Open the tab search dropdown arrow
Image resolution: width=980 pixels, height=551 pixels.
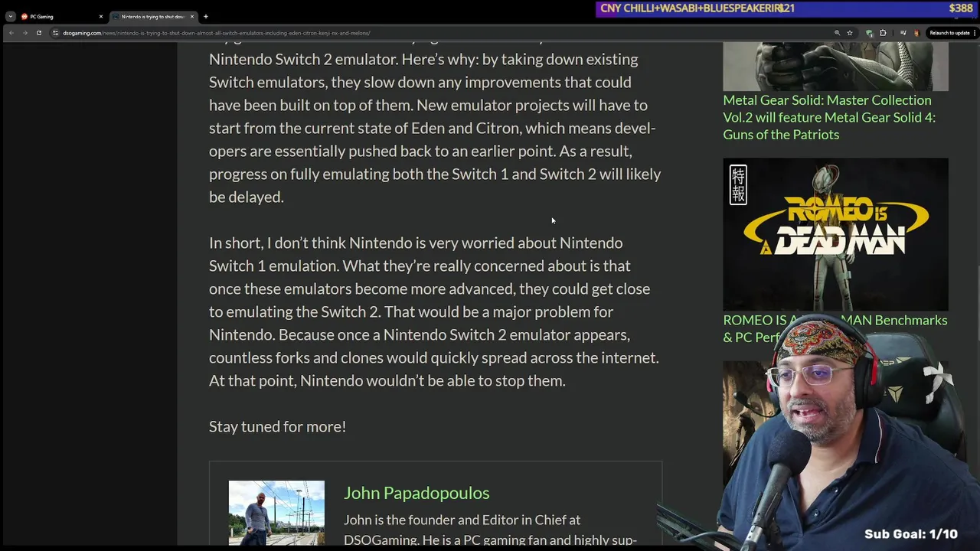10,16
